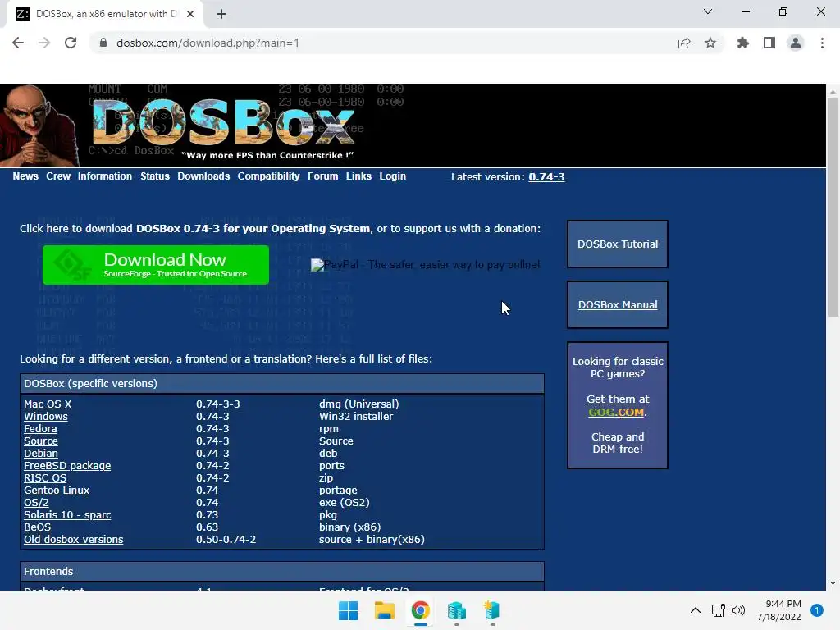Click the scrollbar down arrow
This screenshot has width=840, height=630.
(833, 583)
